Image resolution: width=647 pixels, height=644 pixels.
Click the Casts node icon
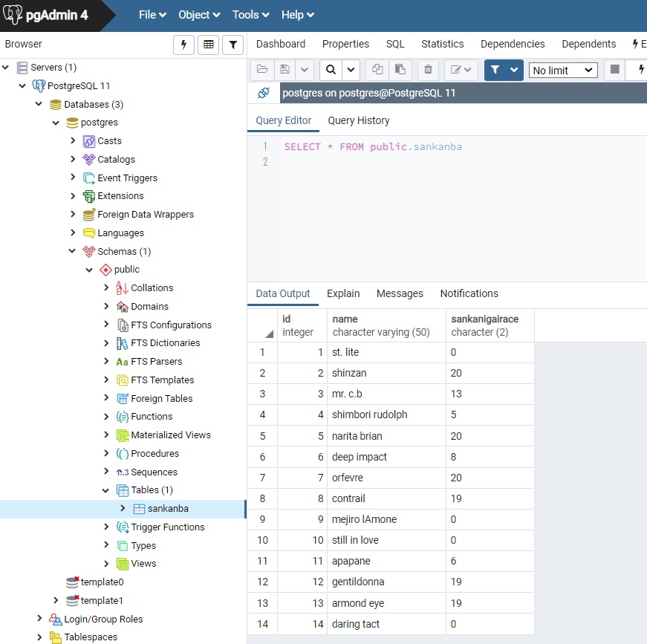(88, 141)
